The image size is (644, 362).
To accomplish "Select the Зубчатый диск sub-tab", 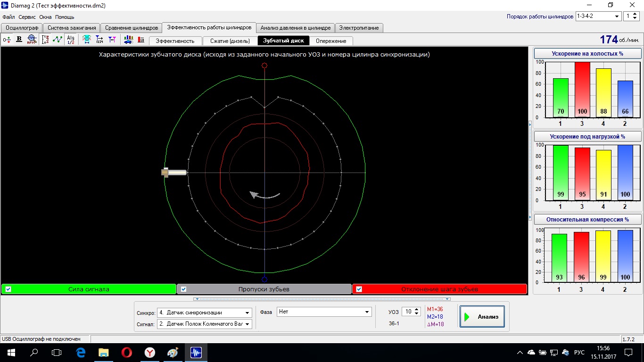I will 283,41.
